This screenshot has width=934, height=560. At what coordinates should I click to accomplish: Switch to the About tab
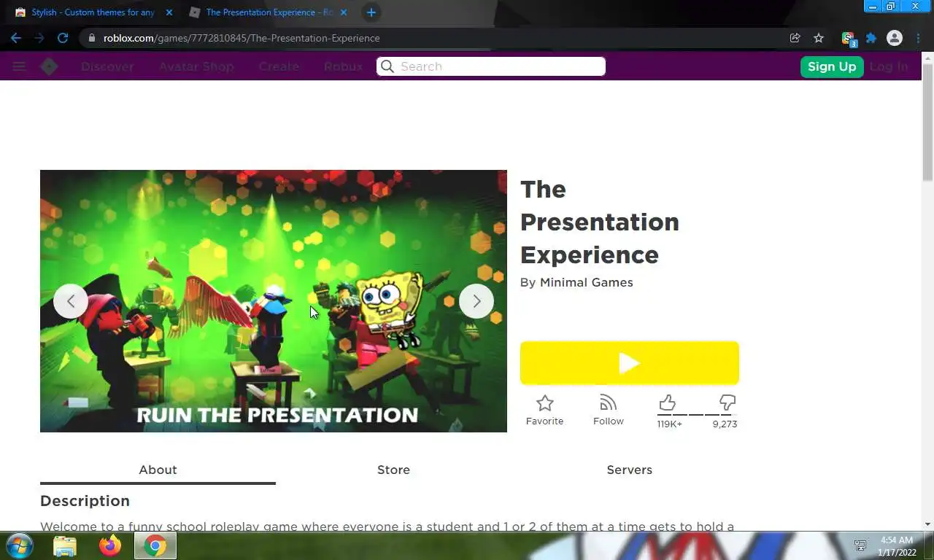coord(158,470)
